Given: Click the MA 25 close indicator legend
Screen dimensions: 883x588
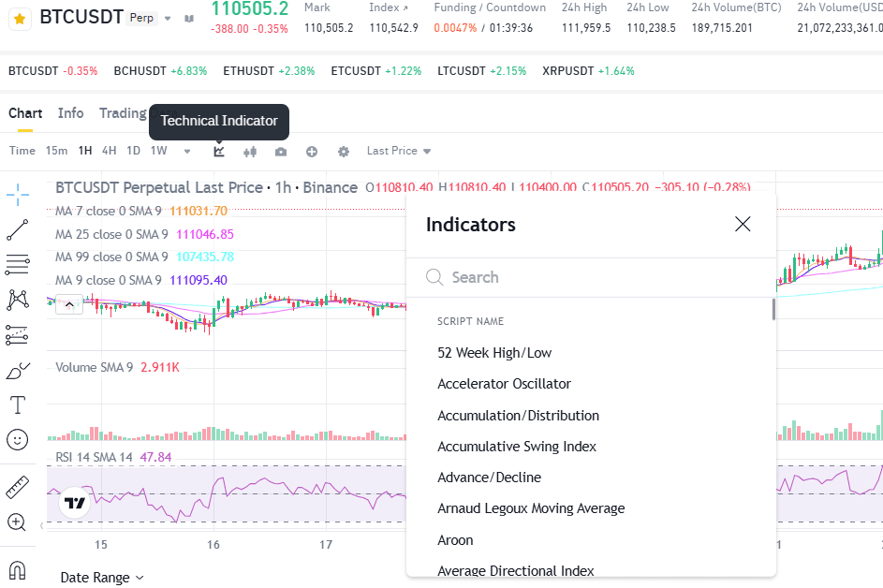Looking at the screenshot, I should pyautogui.click(x=144, y=234).
